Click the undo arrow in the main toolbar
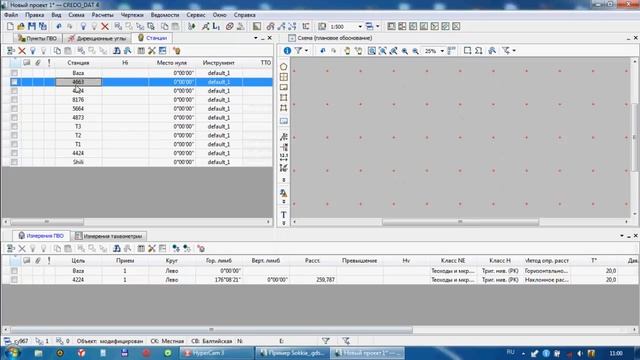 tap(59, 27)
